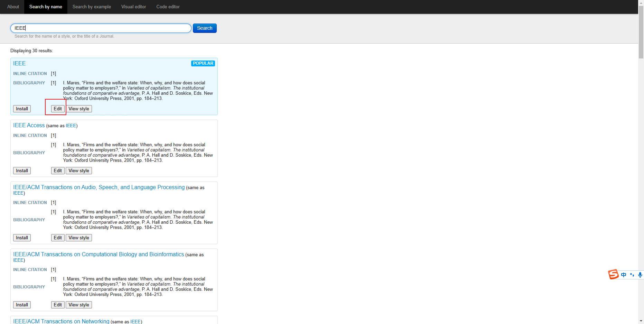Viewport: 644px width, 324px height.
Task: Follow the 'same as IEEE' link beside IEEE Access
Action: [x=71, y=126]
